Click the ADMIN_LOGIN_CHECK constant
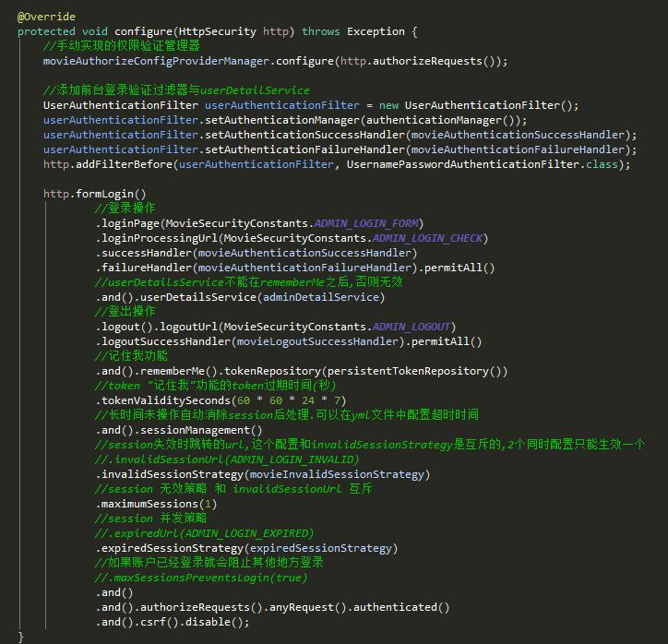The height and width of the screenshot is (644, 668). pyautogui.click(x=428, y=238)
